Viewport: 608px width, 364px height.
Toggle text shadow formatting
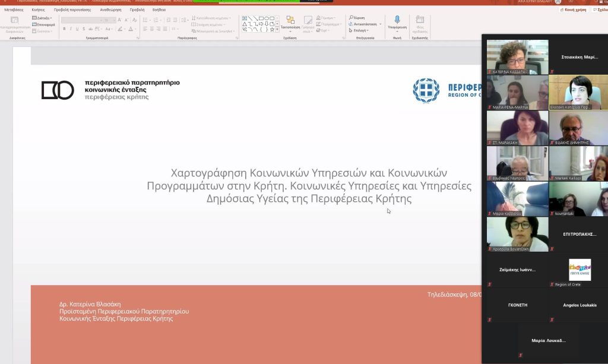(x=83, y=29)
